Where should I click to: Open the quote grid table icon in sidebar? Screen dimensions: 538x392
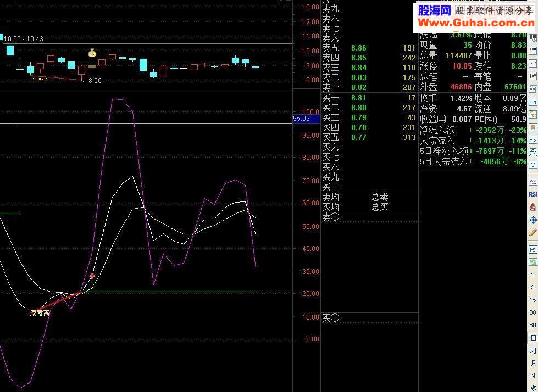[533, 51]
